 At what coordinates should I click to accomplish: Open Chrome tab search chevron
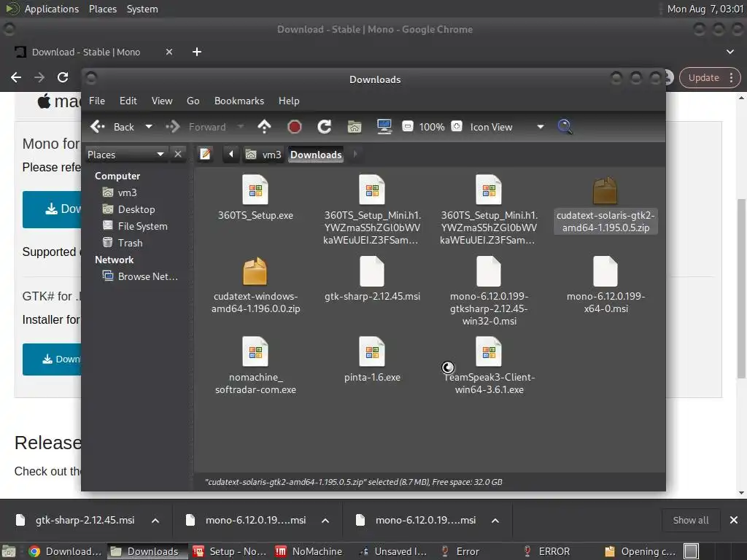pyautogui.click(x=729, y=52)
